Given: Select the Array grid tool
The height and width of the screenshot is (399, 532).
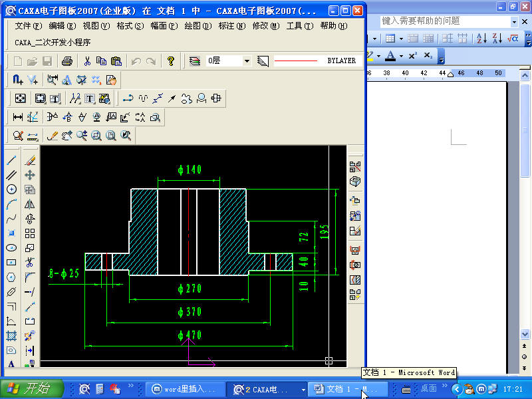Looking at the screenshot, I should (30, 233).
